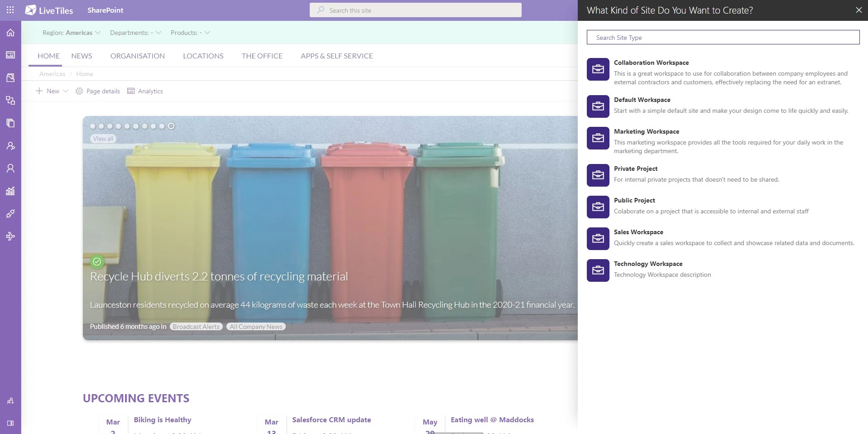Screen dimensions: 868x434
Task: Click the Search Site Type field
Action: (x=723, y=37)
